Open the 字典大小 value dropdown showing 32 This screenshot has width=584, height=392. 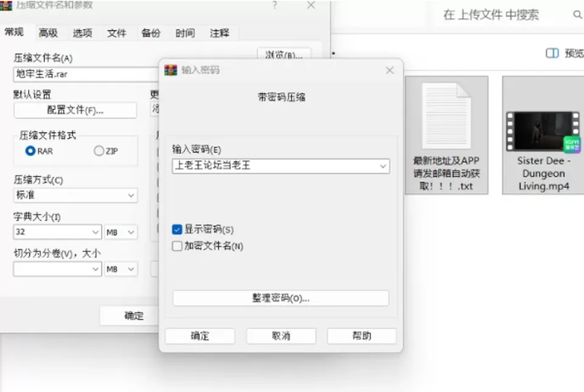pyautogui.click(x=57, y=232)
